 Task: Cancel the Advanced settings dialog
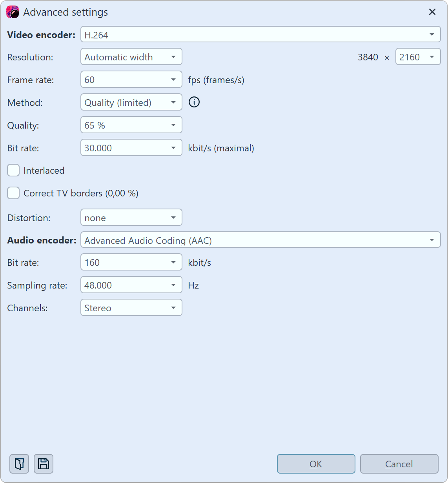point(399,464)
